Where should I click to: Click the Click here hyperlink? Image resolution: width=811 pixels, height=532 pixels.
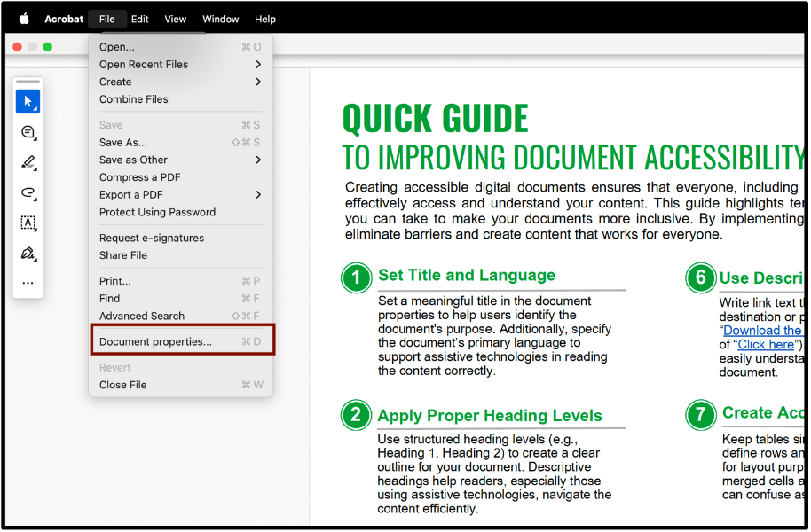point(766,344)
